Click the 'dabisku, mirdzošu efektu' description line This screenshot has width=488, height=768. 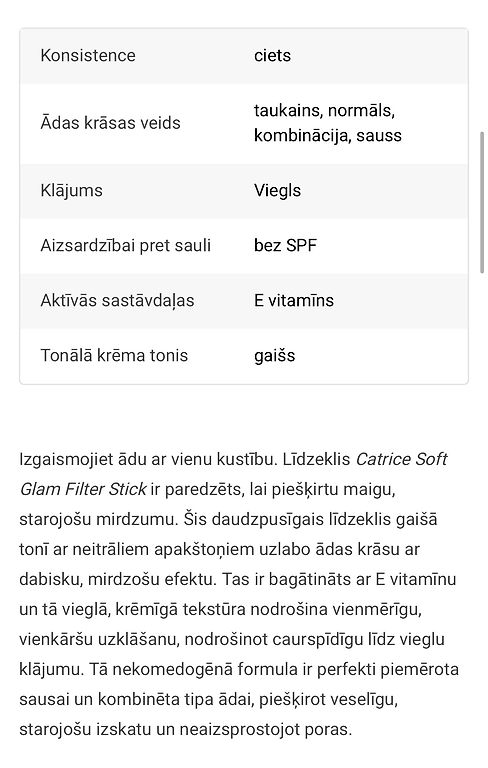click(x=118, y=579)
